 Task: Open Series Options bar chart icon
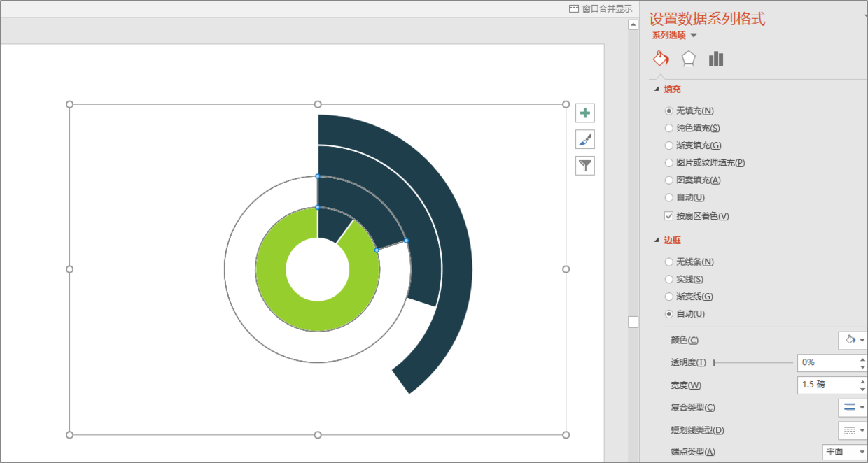point(715,59)
